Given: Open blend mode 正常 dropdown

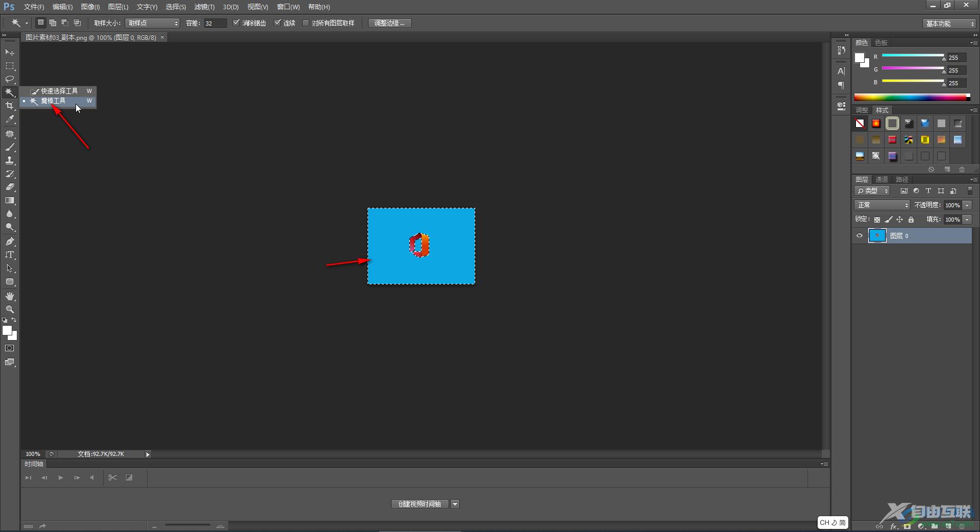Looking at the screenshot, I should (x=882, y=205).
